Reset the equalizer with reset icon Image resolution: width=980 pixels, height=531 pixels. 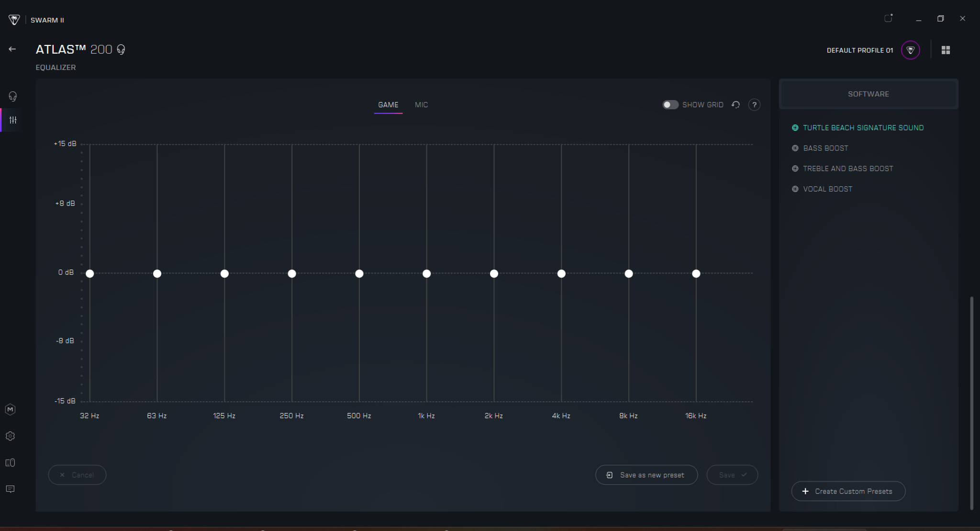(736, 104)
